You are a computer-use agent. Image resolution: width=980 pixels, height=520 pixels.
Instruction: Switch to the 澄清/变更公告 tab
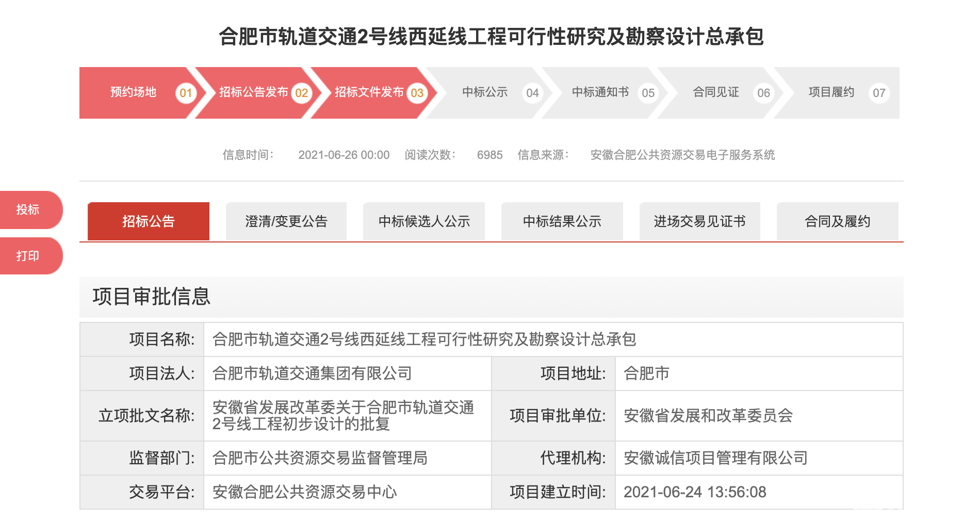pyautogui.click(x=286, y=221)
